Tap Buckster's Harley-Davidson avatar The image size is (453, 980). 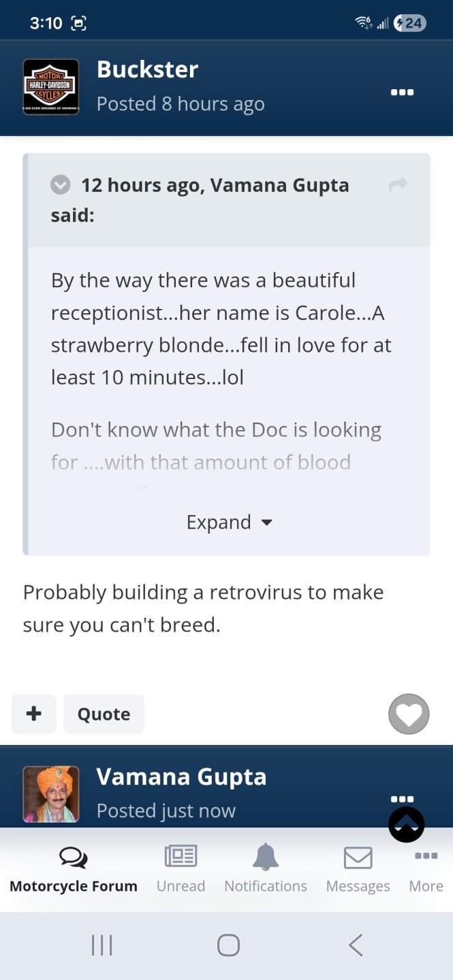coord(51,87)
